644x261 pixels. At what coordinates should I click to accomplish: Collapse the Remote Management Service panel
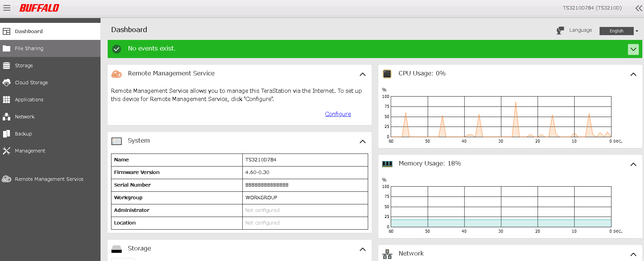363,74
